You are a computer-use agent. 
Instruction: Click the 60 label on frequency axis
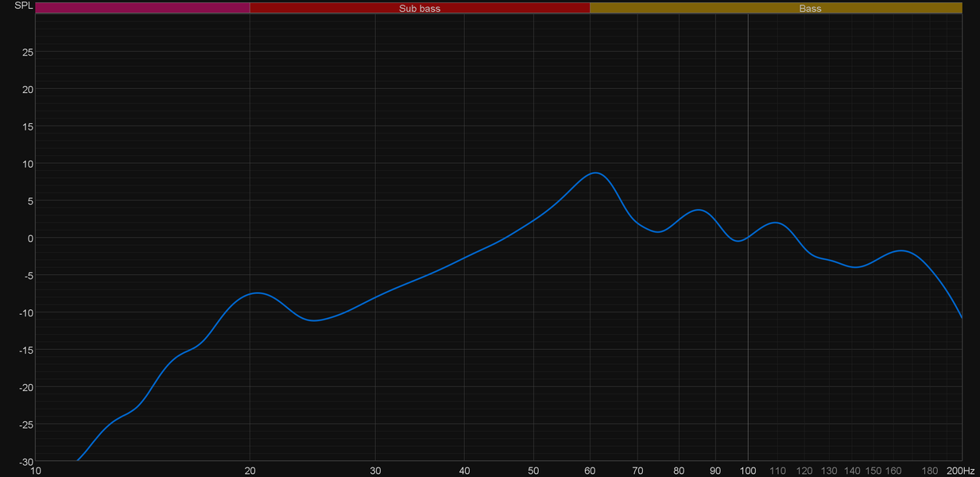(590, 471)
